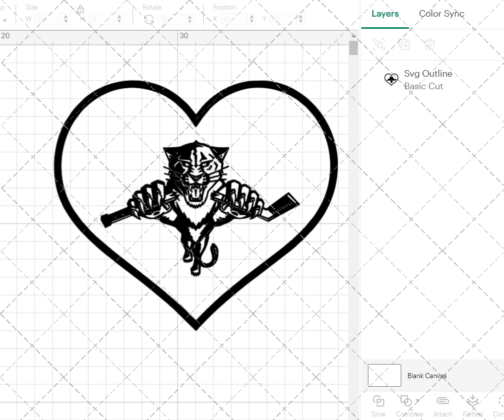Viewport: 504px width, 420px height.
Task: Click the Basic Cut operation label
Action: point(423,86)
